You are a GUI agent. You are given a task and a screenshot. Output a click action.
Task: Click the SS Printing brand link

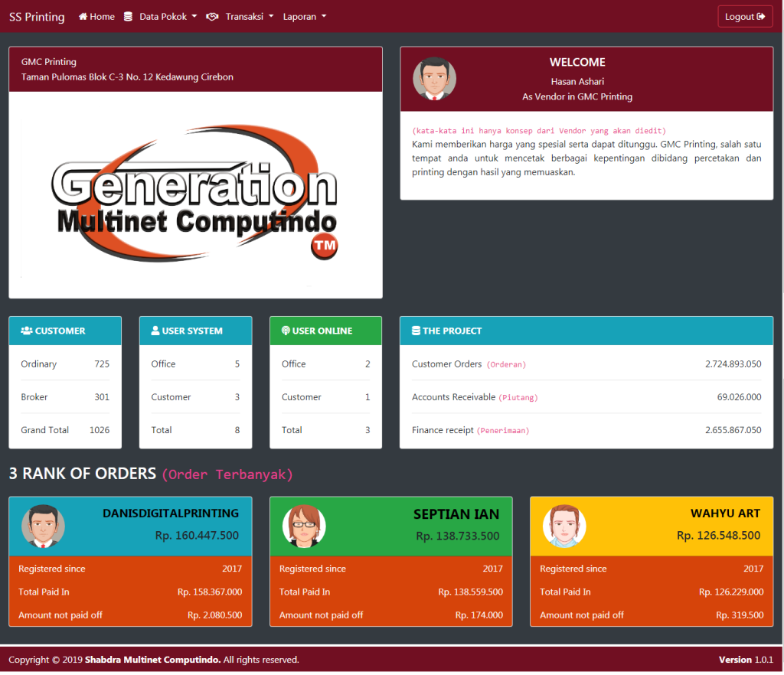(37, 17)
